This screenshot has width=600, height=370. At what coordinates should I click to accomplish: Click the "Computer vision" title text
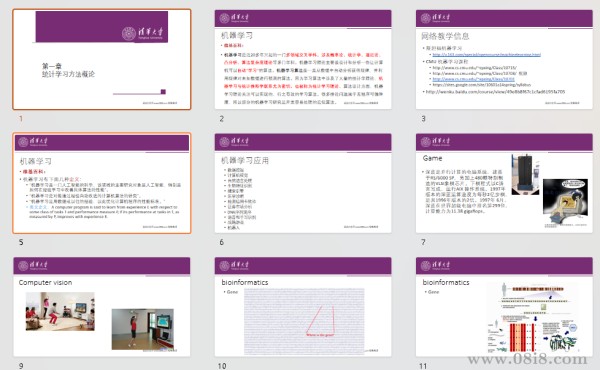(45, 282)
